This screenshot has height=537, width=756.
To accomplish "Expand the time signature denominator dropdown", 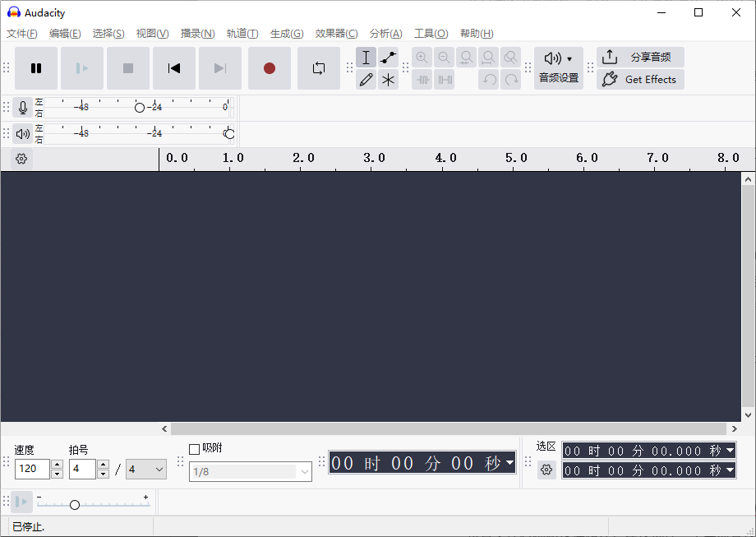I will pos(159,469).
